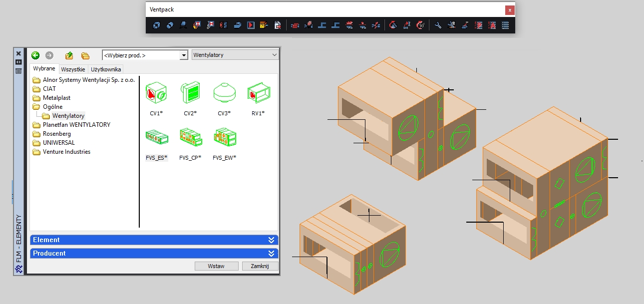Select the Rosenberg folder in the tree
The width and height of the screenshot is (644, 304).
[x=56, y=134]
